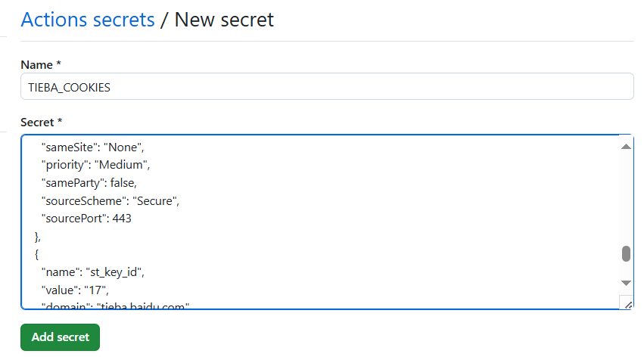
Task: Click the partially visible "domain" tieba.baidu.com line
Action: click(115, 306)
